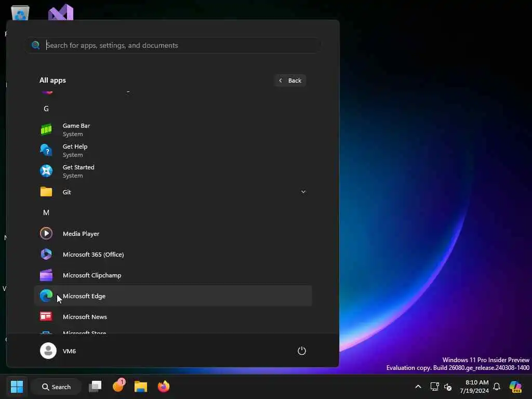Screen dimensions: 532x399
Task: Click the Start menu search field
Action: coord(174,45)
